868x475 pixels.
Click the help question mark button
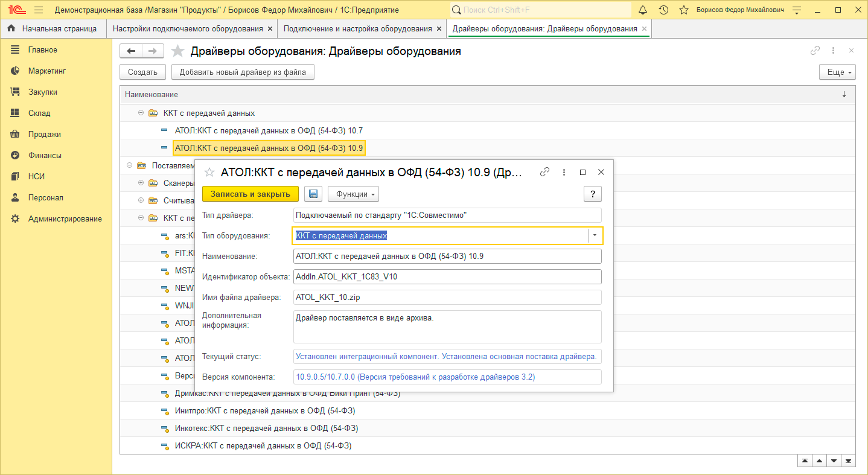coord(592,194)
